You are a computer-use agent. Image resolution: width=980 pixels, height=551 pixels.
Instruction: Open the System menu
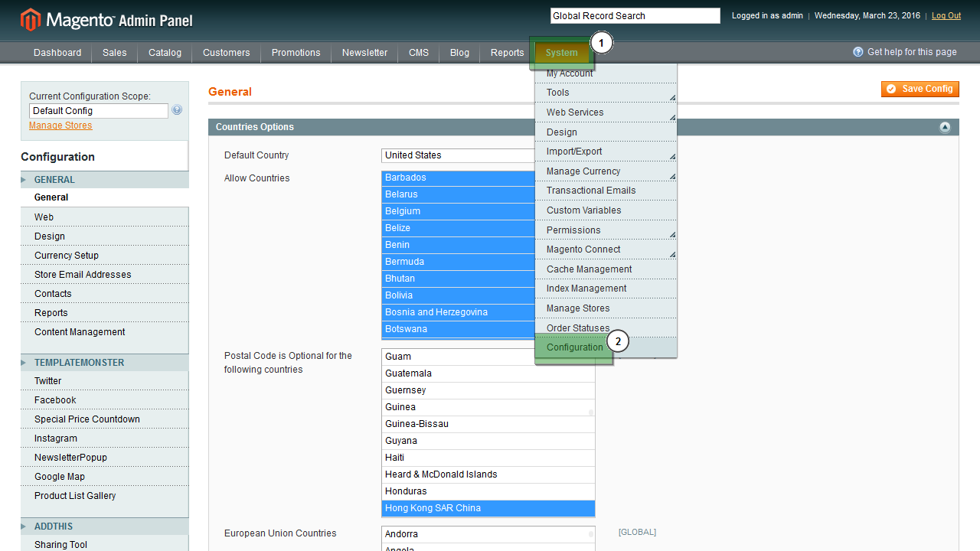[562, 53]
